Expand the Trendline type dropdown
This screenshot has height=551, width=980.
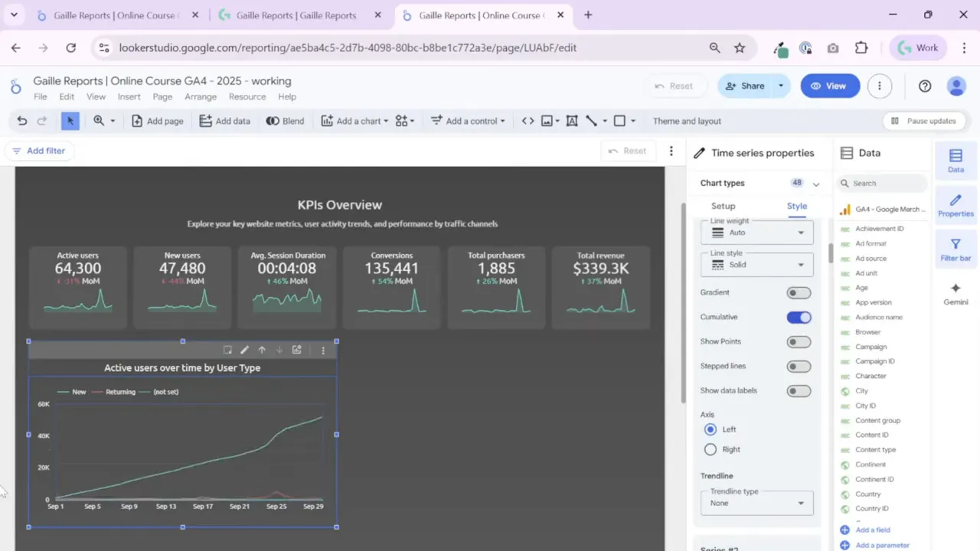pyautogui.click(x=756, y=503)
